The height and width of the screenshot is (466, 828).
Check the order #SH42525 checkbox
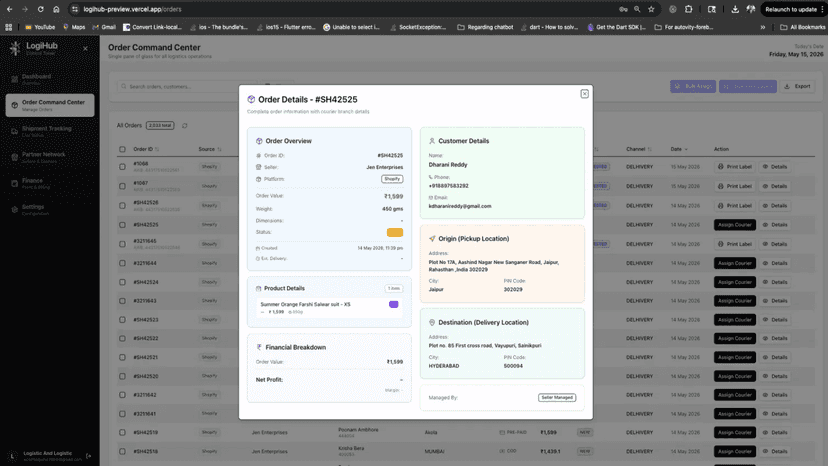[x=123, y=225]
